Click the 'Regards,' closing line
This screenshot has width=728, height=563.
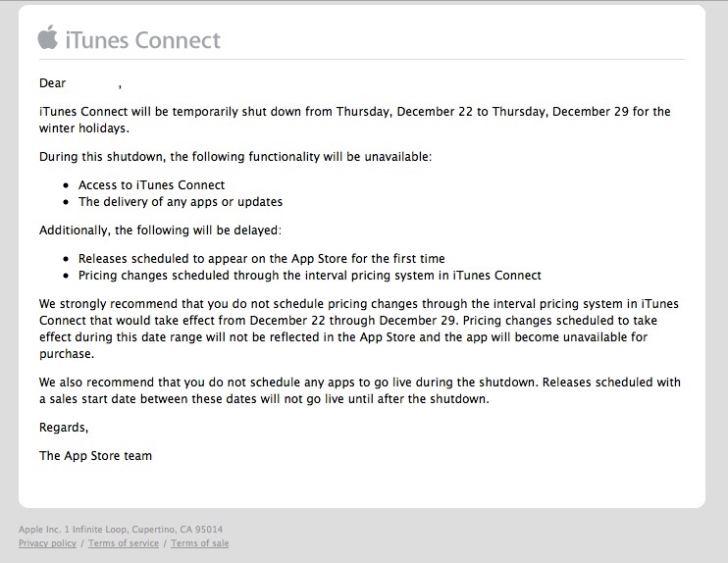64,428
